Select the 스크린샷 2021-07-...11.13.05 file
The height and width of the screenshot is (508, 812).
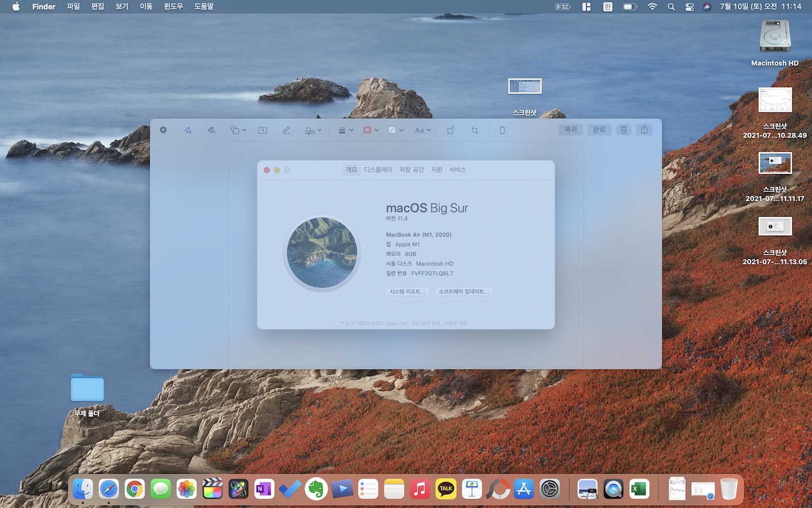775,241
